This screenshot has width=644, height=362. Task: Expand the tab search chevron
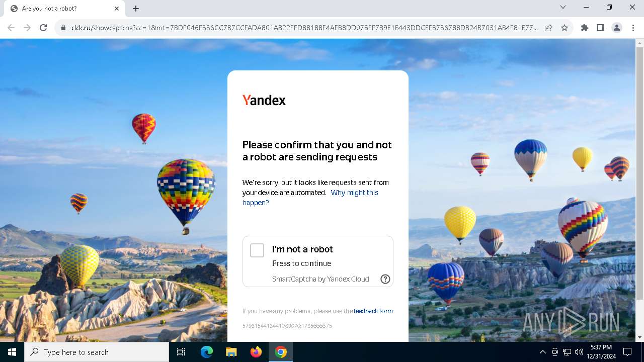563,7
